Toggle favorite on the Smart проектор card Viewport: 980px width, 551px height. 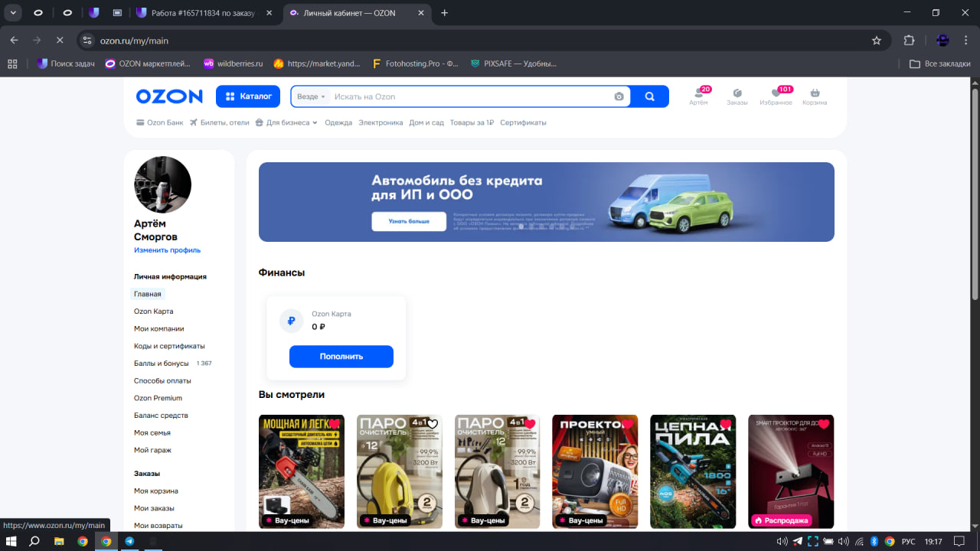point(824,424)
